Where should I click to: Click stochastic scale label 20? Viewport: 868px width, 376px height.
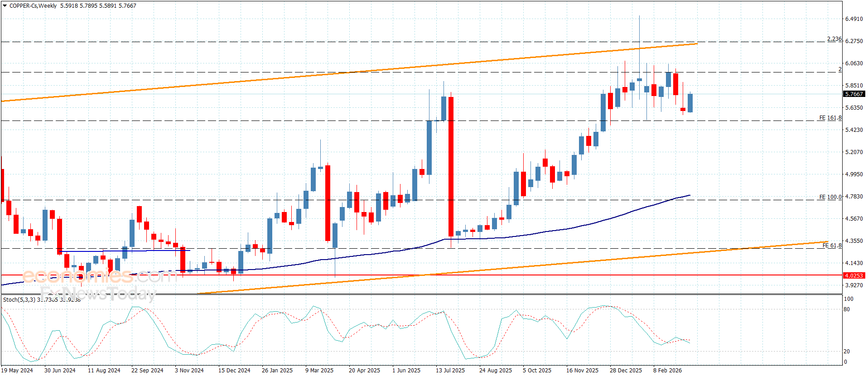coord(847,352)
